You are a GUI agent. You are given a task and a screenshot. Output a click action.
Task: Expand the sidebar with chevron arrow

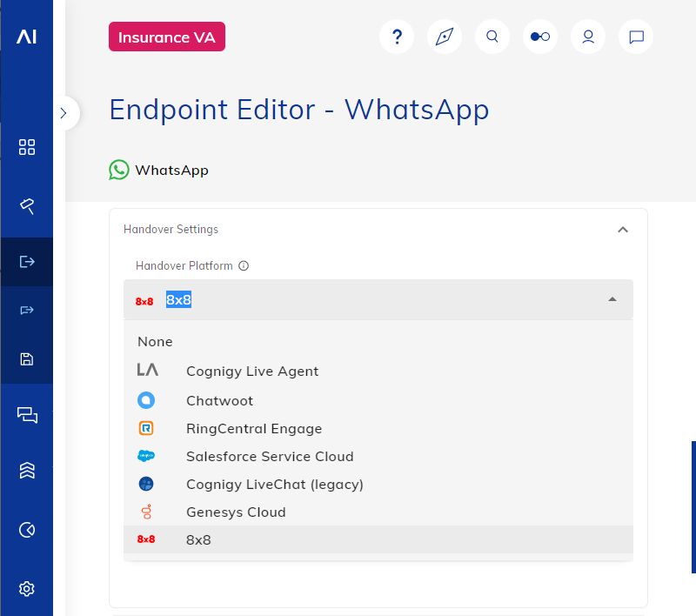pos(64,113)
